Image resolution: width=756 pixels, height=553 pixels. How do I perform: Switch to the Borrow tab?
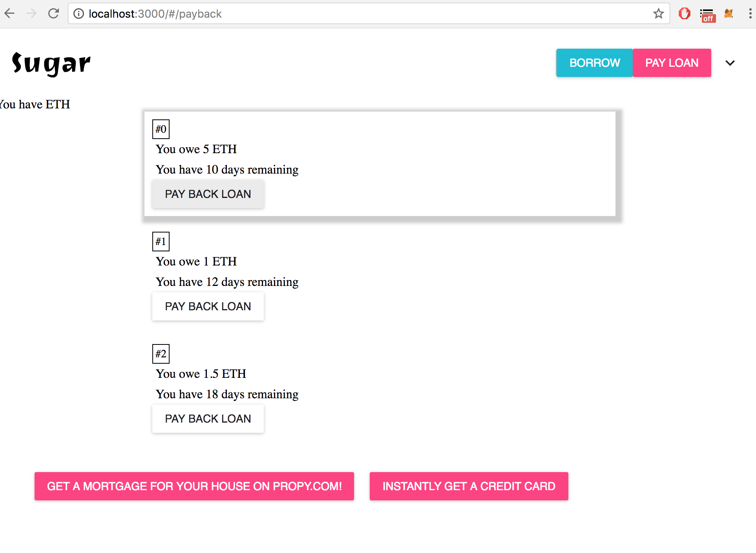pos(594,63)
